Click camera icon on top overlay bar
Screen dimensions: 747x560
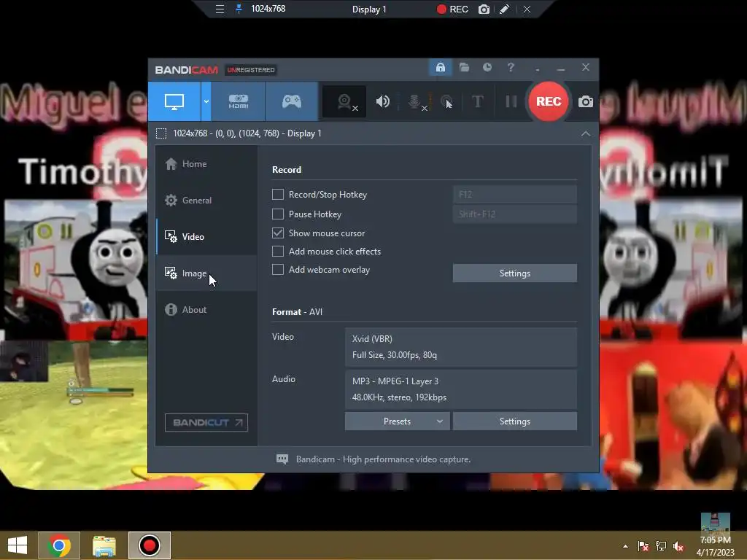tap(484, 9)
